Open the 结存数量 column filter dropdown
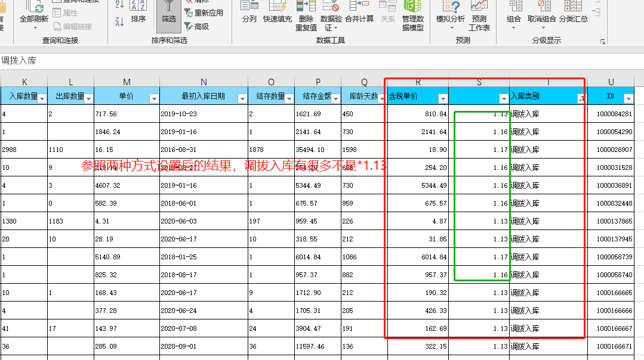Viewport: 644px width, 360px height. coord(289,98)
